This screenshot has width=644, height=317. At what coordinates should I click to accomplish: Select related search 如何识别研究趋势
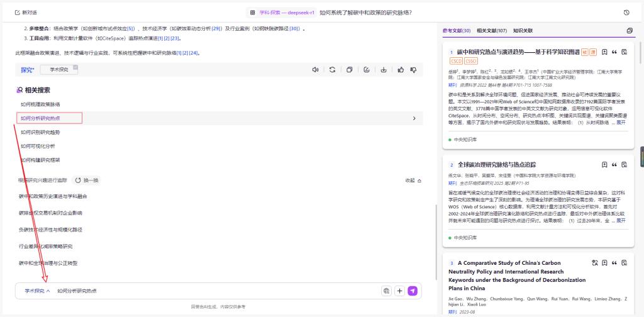pyautogui.click(x=41, y=132)
